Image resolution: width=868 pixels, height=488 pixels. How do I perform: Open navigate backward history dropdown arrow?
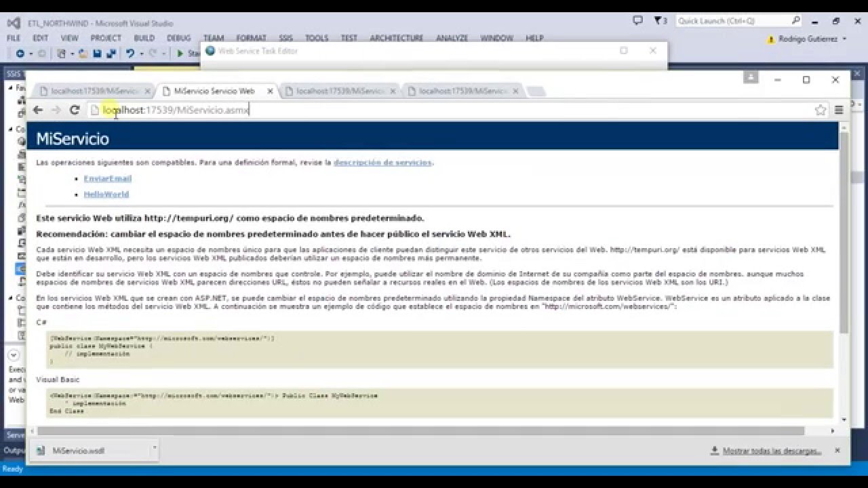click(30, 54)
